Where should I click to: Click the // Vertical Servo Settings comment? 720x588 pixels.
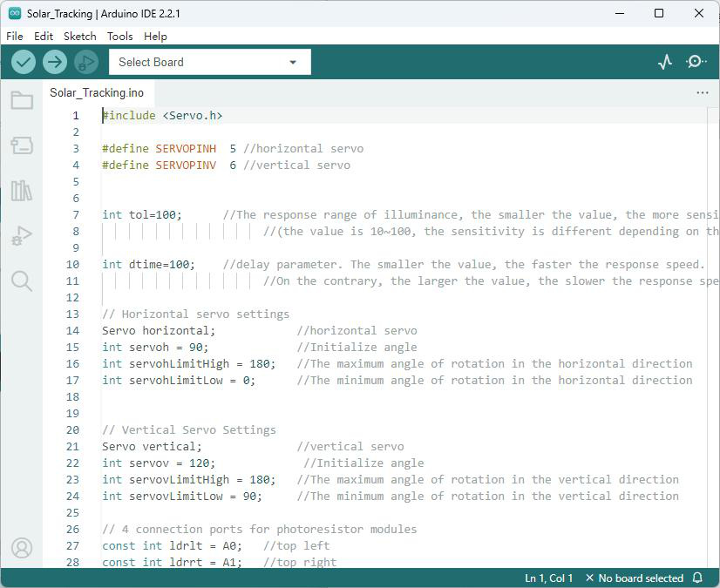tap(189, 429)
